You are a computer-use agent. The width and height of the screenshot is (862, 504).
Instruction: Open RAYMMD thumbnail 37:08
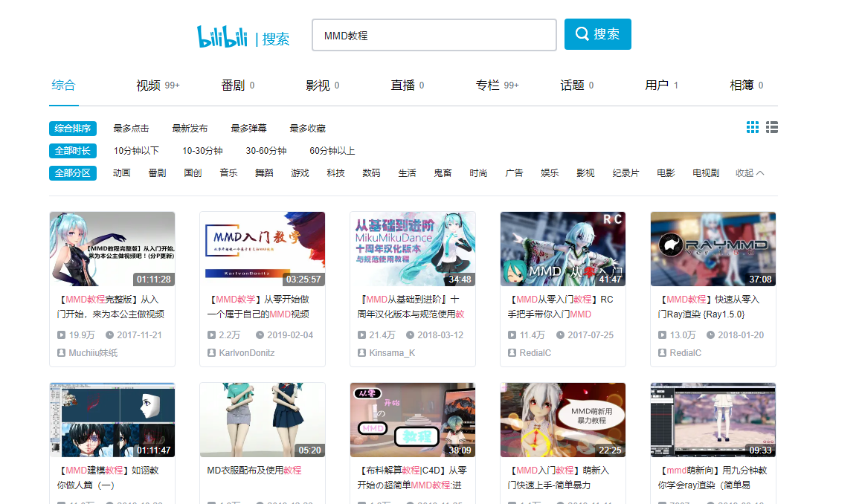713,249
